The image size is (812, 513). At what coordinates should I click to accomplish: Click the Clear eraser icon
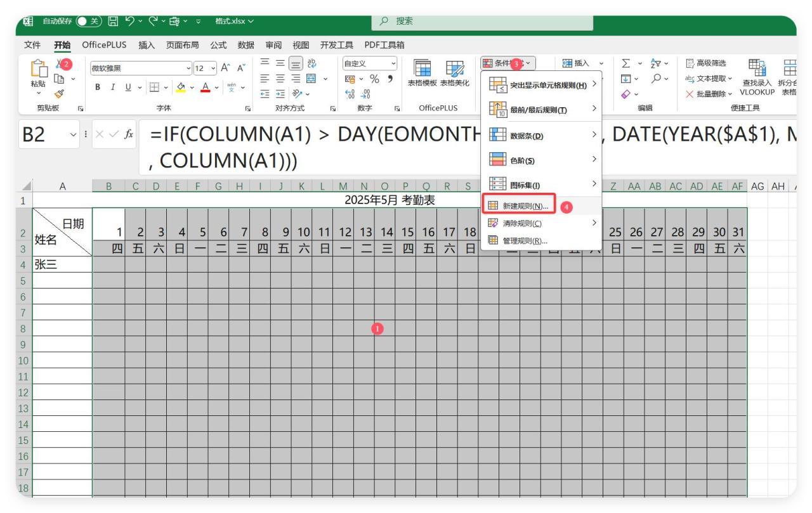[x=625, y=93]
